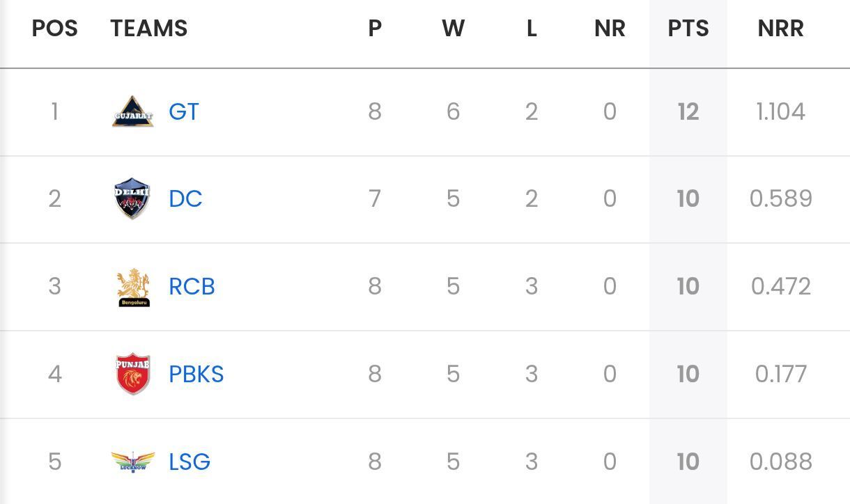Open the GT team link
Screen dimensions: 850x504
(184, 112)
